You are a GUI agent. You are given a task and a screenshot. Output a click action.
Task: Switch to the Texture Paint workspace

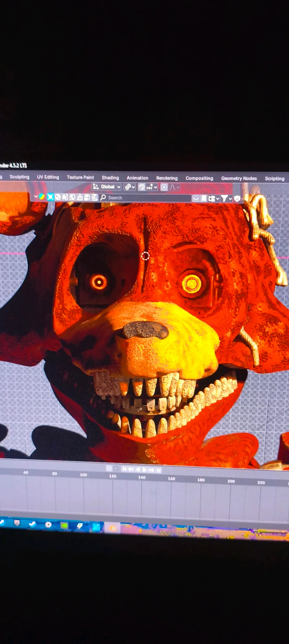click(80, 178)
